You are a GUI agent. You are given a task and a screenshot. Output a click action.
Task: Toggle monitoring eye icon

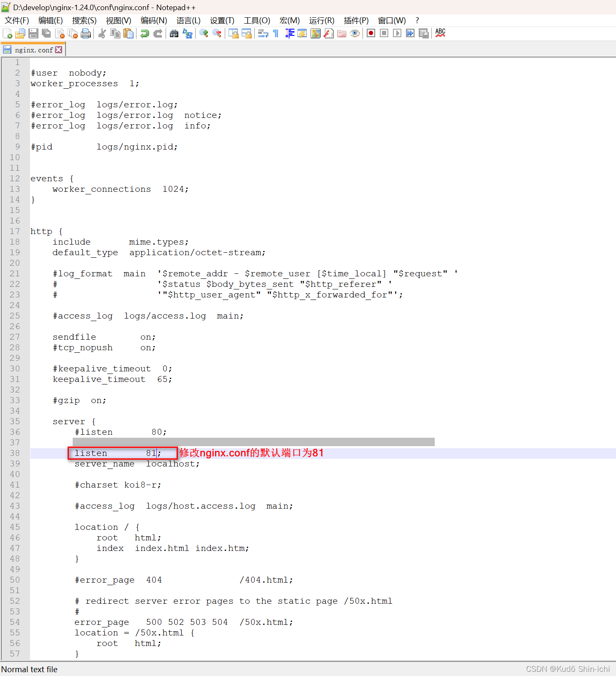355,33
